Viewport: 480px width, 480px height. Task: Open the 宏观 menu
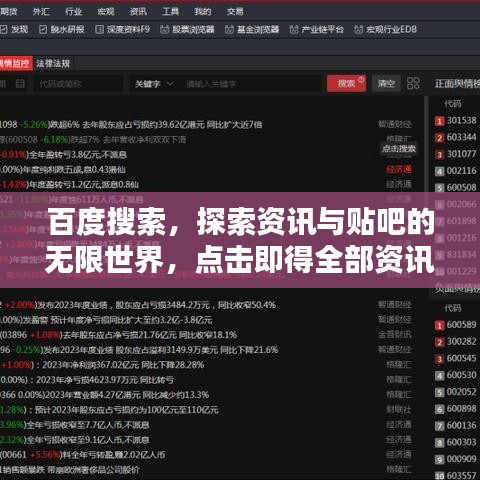pos(106,12)
